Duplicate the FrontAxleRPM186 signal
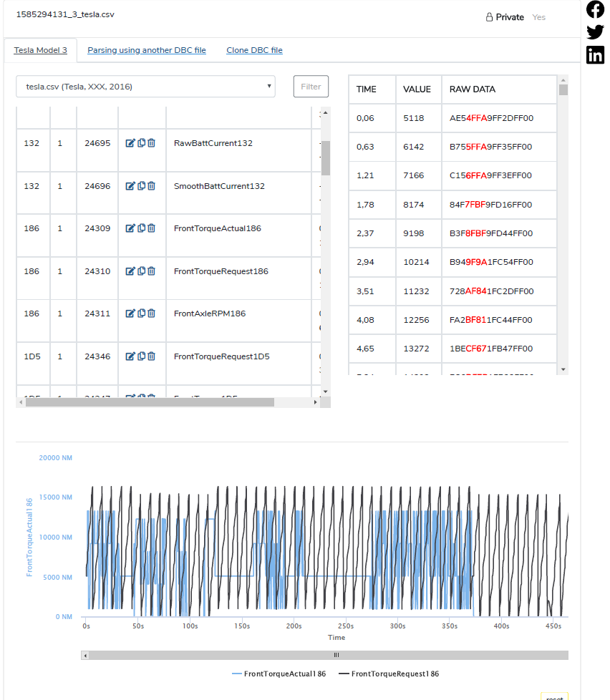The image size is (610, 700). coord(140,313)
